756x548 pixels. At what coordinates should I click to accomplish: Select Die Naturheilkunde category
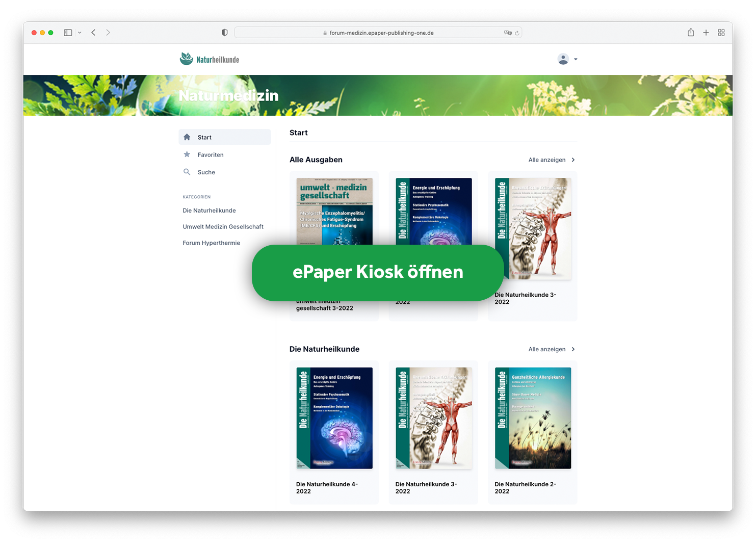tap(209, 211)
